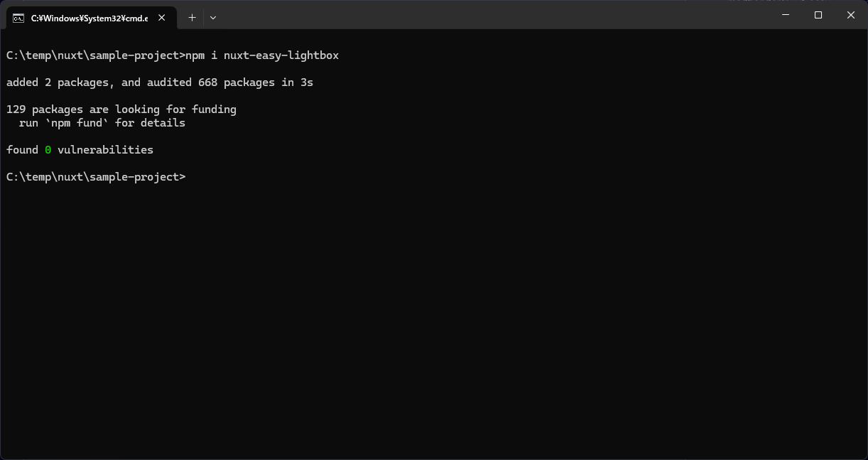Click the word 'found' in the output
Screen dimensions: 868x460
(x=22, y=150)
